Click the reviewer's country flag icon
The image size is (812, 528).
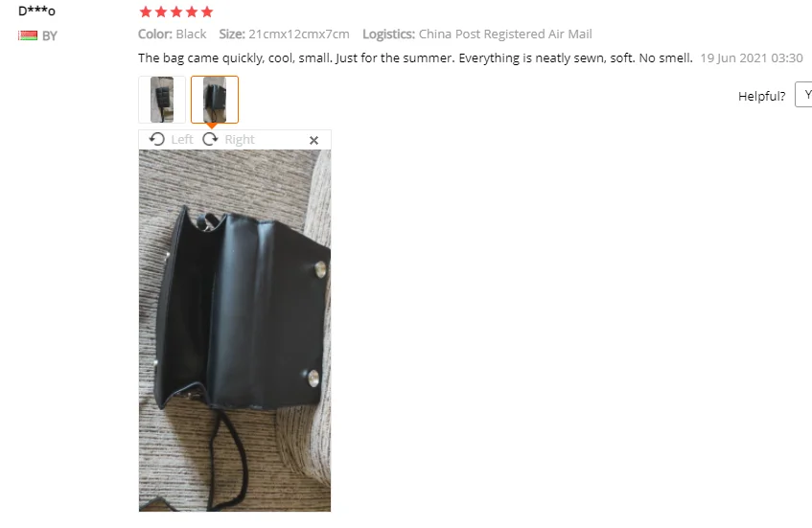[28, 35]
